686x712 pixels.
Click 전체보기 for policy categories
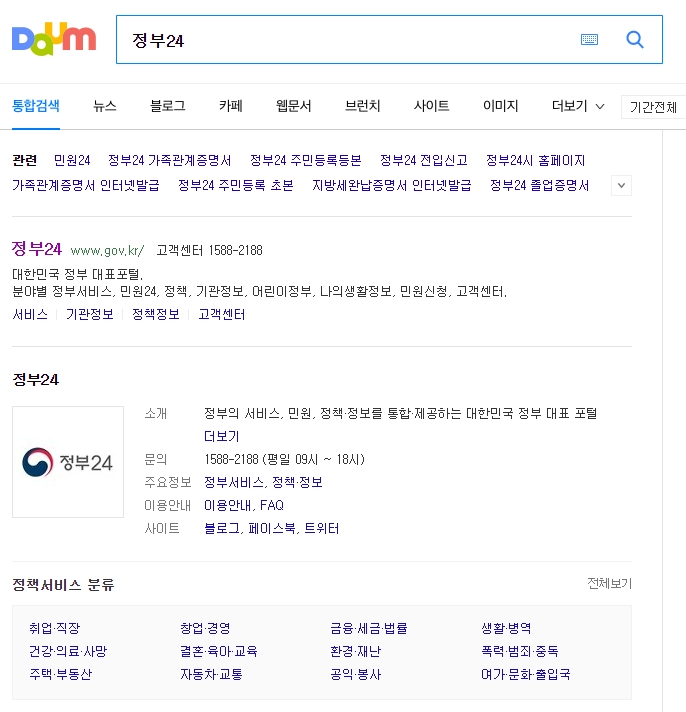click(609, 583)
